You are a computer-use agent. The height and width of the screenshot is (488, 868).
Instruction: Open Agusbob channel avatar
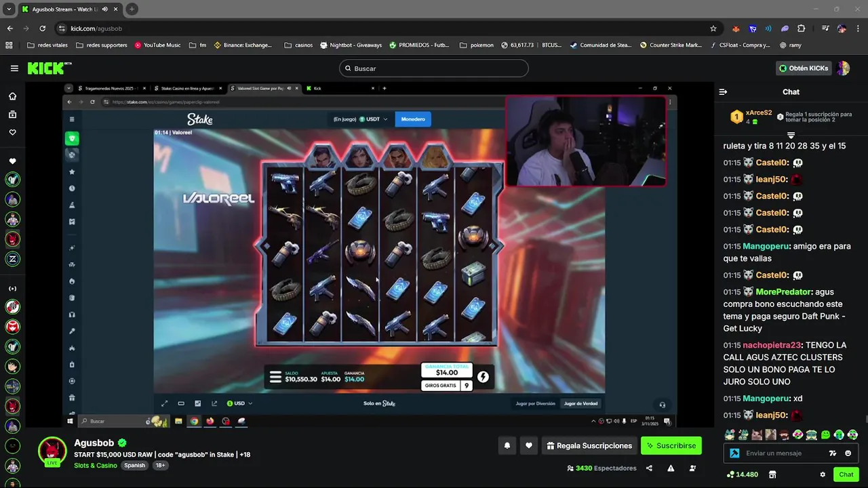point(52,452)
